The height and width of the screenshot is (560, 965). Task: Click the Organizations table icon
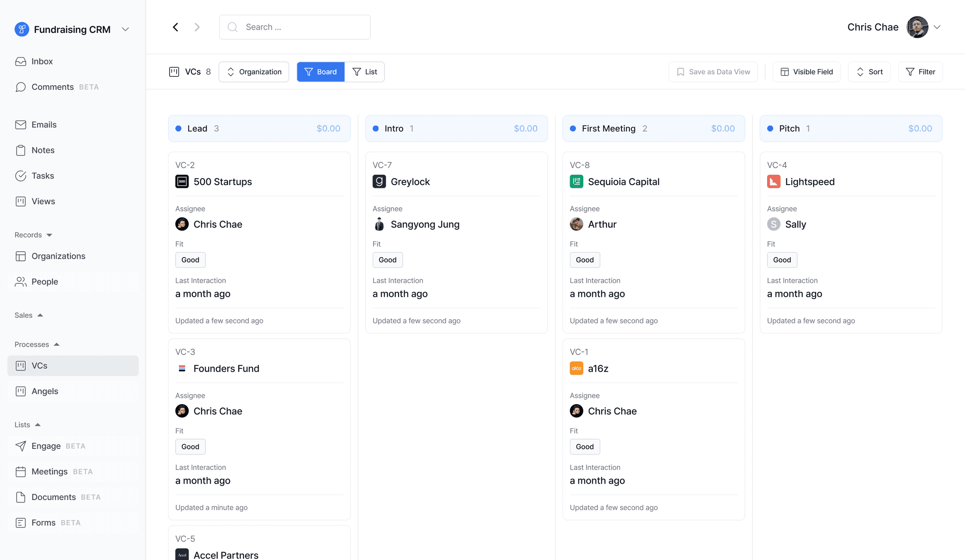coord(21,256)
